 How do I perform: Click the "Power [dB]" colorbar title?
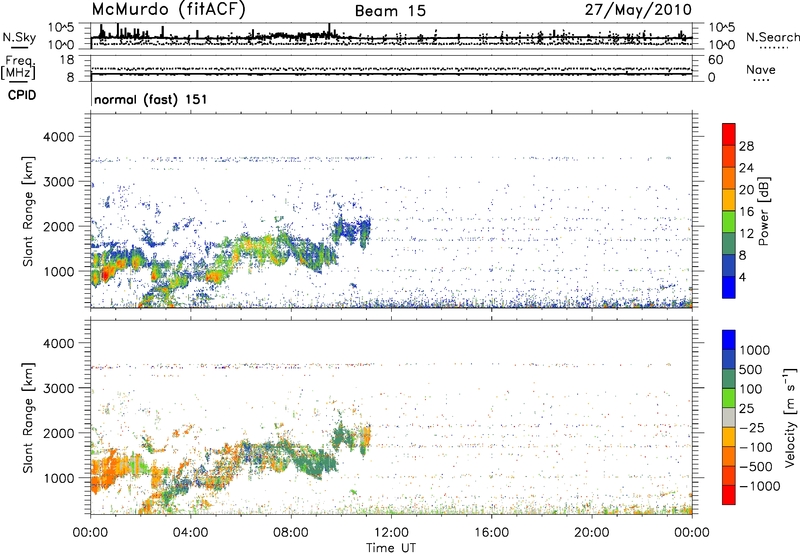763,211
